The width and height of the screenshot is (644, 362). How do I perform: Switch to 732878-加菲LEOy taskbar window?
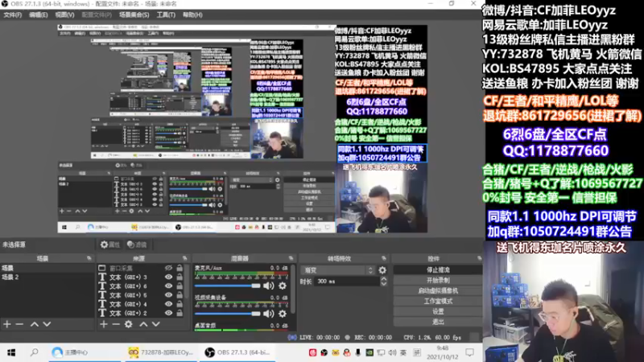(x=161, y=352)
